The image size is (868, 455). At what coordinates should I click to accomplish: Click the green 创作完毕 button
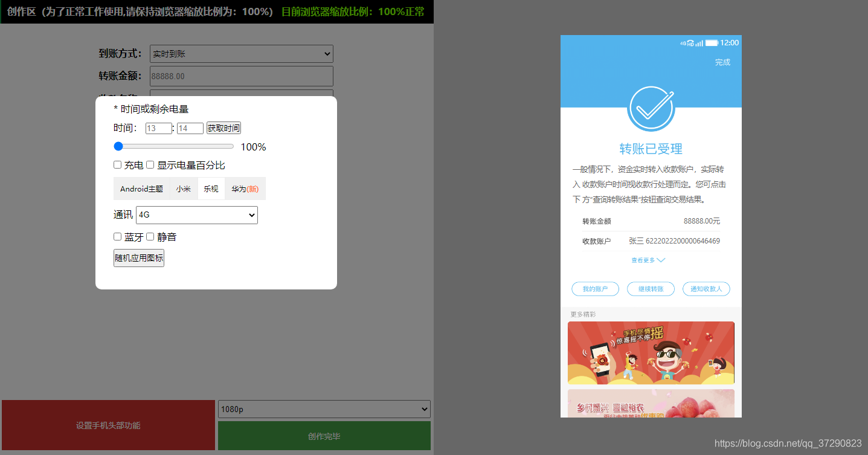pos(324,436)
